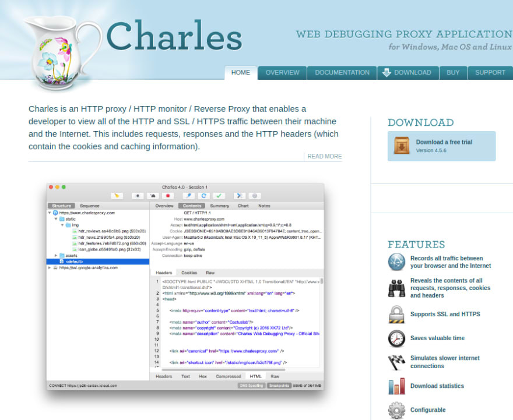This screenshot has height=420, width=513.
Task: Switch to the Summary tab
Action: click(219, 206)
